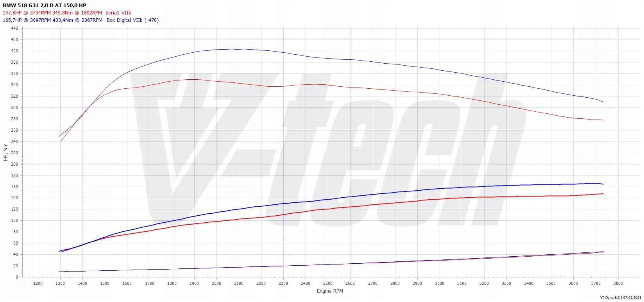The height and width of the screenshot is (302, 644).
Task: Click the "Engine RPM" axis title
Action: [330, 291]
